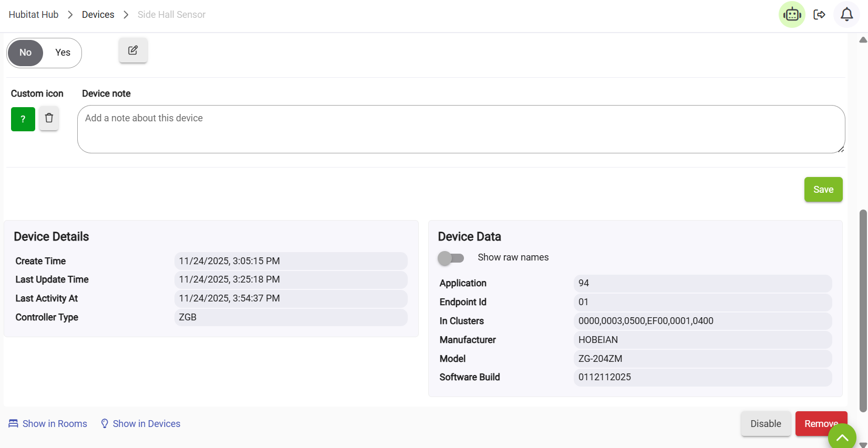Image resolution: width=868 pixels, height=448 pixels.
Task: Click the Save button
Action: [x=823, y=190]
